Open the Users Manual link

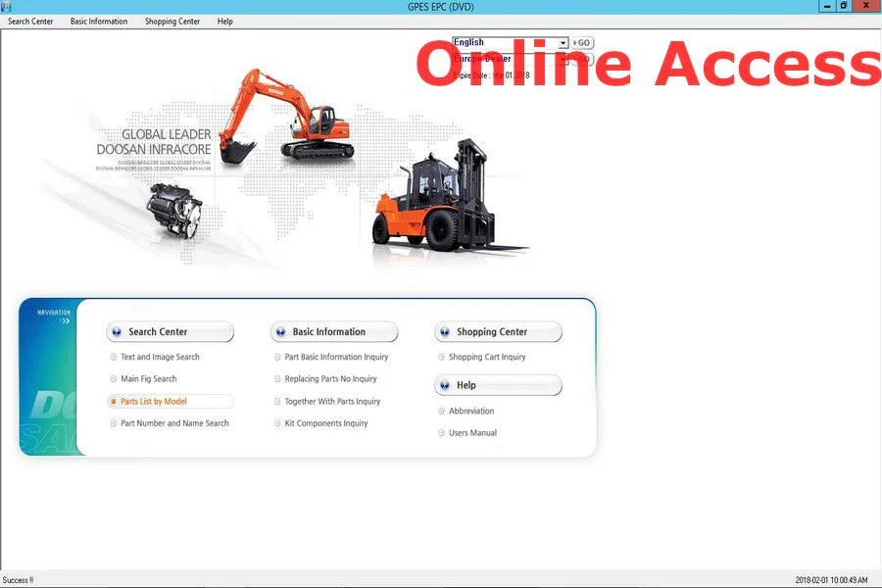click(472, 433)
